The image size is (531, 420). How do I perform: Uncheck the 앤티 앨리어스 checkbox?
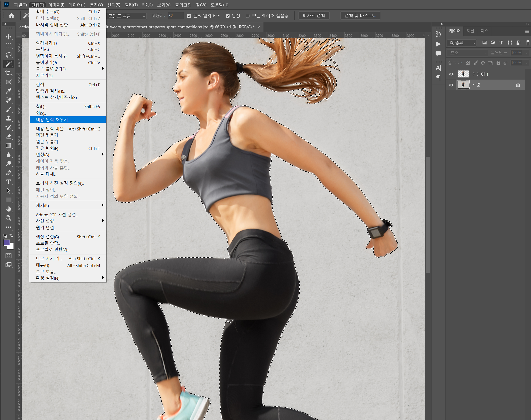click(x=189, y=16)
